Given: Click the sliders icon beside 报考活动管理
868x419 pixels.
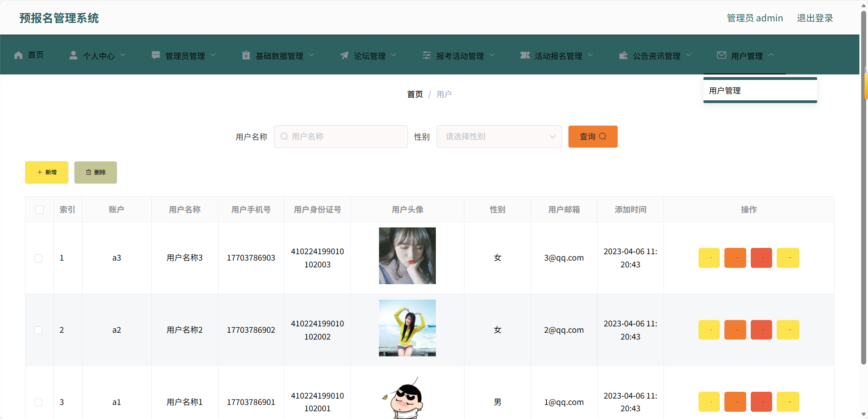Looking at the screenshot, I should click(427, 55).
